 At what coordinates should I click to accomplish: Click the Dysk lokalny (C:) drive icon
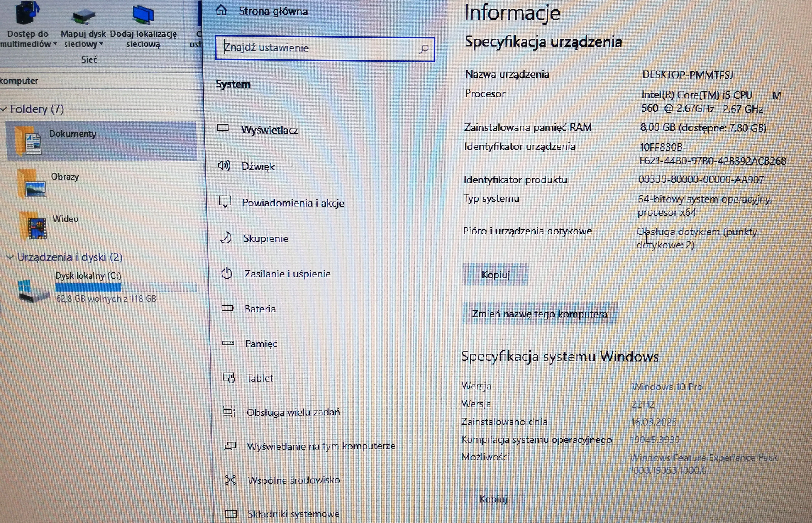33,291
